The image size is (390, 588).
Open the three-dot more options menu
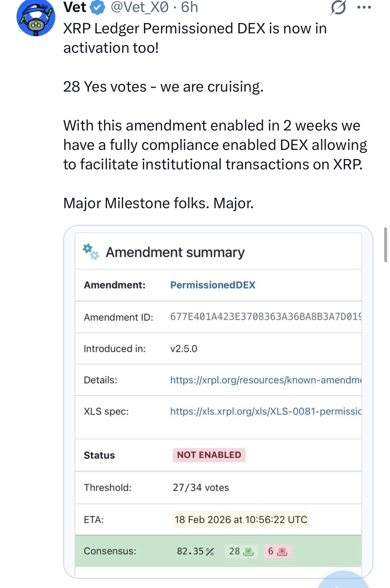pos(364,7)
